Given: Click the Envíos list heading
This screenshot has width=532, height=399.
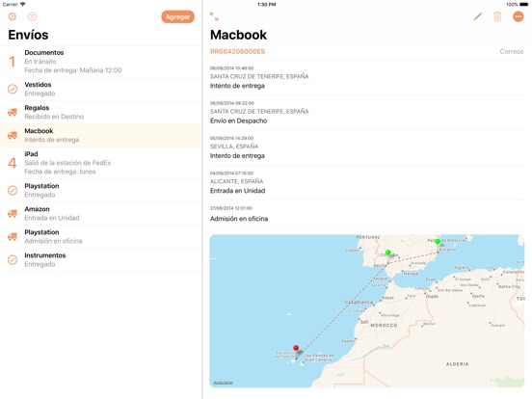Looking at the screenshot, I should tap(28, 35).
